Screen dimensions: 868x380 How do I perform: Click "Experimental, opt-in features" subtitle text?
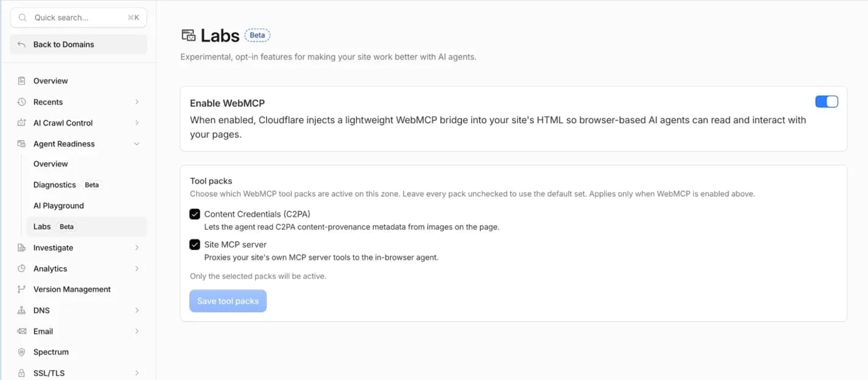328,57
